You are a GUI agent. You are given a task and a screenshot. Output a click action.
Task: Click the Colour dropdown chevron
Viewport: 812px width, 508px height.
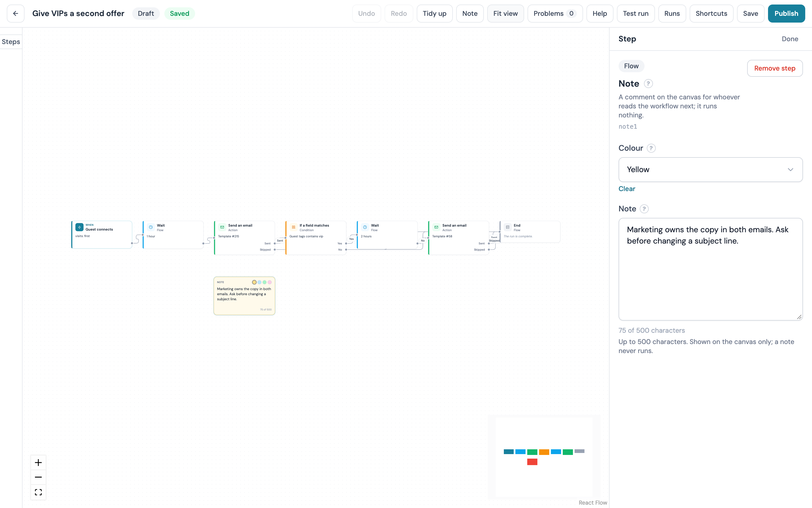(790, 170)
